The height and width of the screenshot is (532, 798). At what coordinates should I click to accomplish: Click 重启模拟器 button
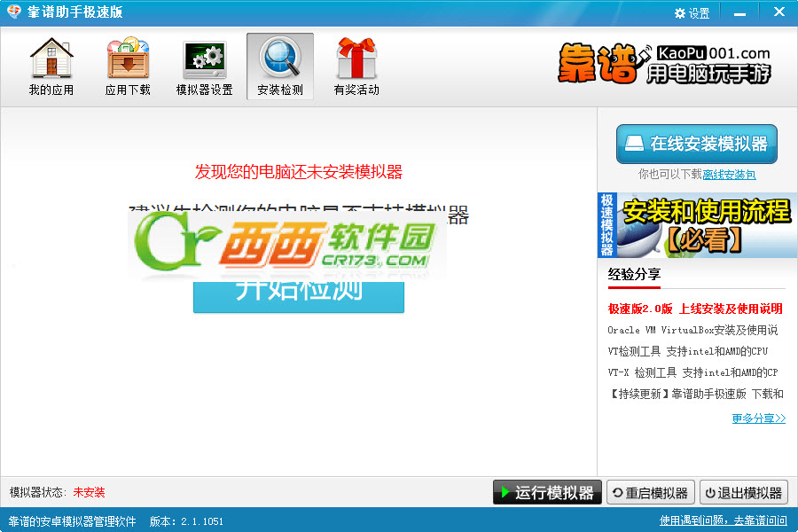pos(651,492)
